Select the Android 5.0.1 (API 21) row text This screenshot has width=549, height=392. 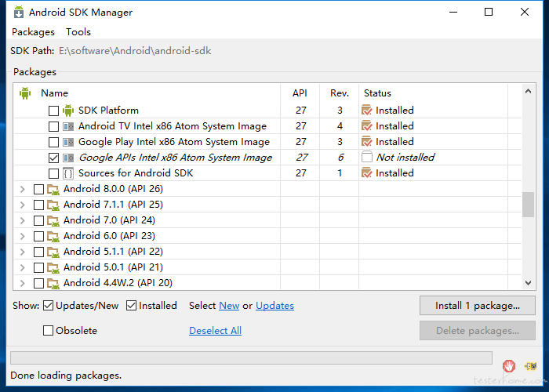(113, 267)
